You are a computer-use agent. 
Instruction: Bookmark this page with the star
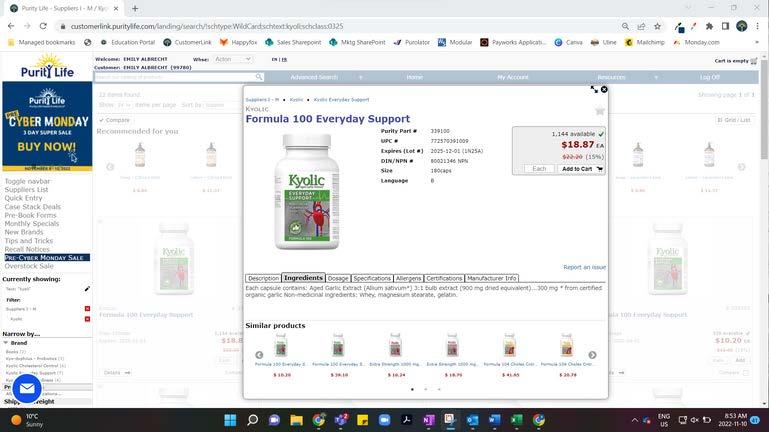tap(657, 26)
